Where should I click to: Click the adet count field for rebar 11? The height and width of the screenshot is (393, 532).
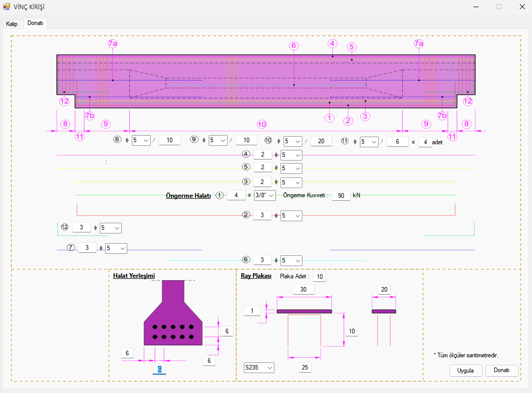click(425, 142)
